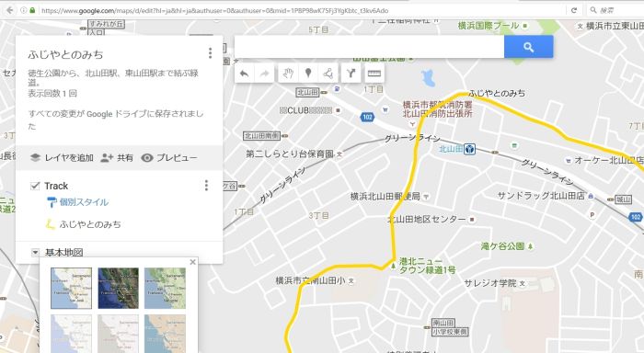Click 港北ニュータウン緑道1号 park icon
The width and height of the screenshot is (644, 353).
pyautogui.click(x=393, y=266)
